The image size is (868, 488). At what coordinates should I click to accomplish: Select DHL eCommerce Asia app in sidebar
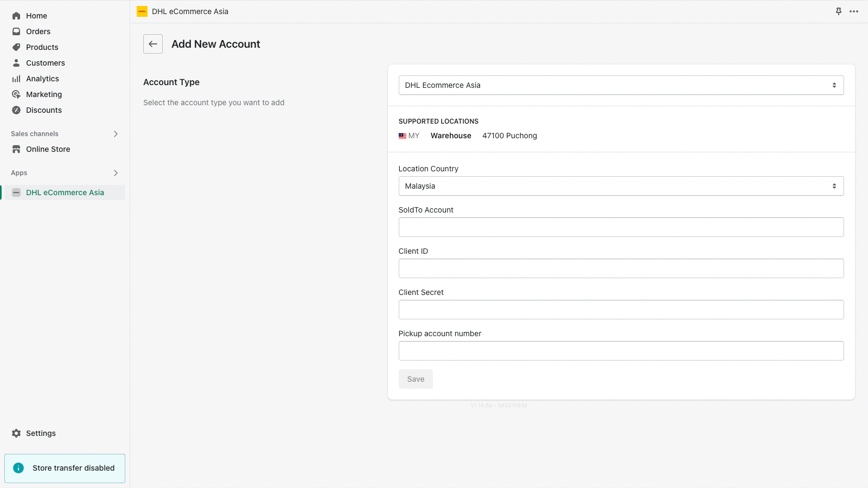(x=65, y=192)
